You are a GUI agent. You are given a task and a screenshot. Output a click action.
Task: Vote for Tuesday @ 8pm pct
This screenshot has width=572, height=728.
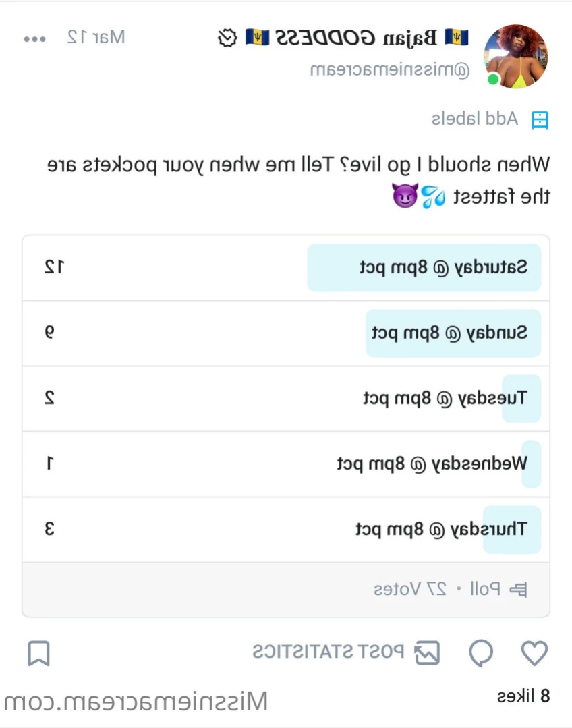(286, 398)
